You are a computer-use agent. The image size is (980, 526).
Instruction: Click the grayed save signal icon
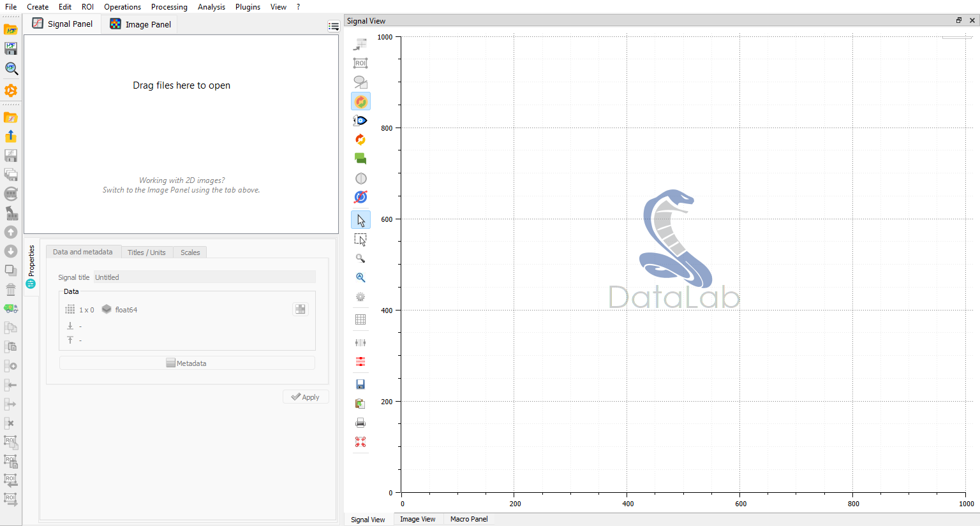11,156
